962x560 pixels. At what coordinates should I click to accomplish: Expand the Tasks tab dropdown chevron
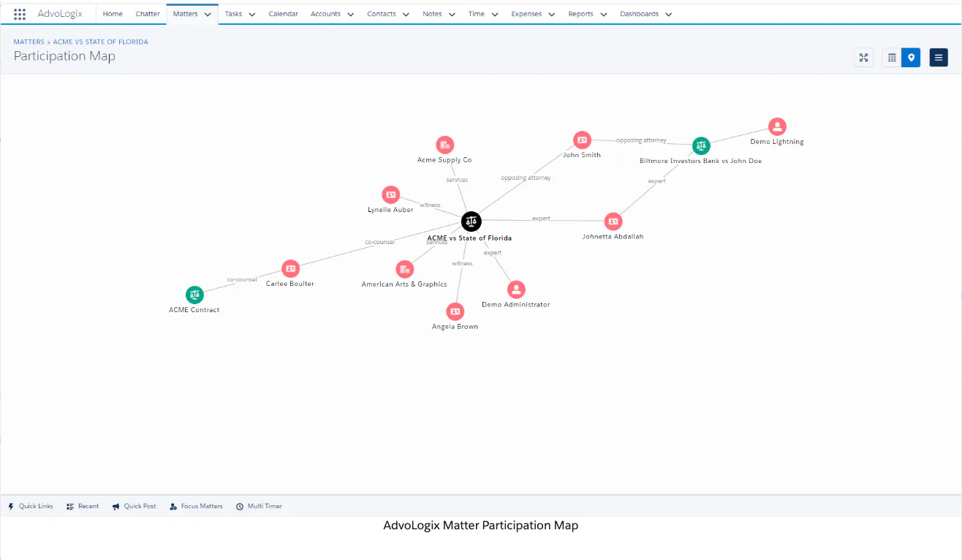[x=252, y=14]
